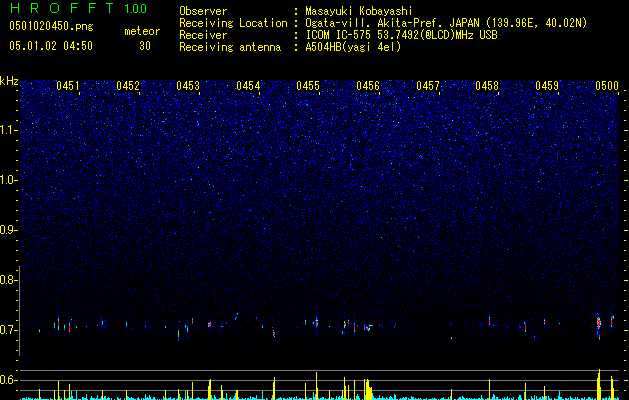Select observer name Masayuki Kobayashi

[359, 11]
